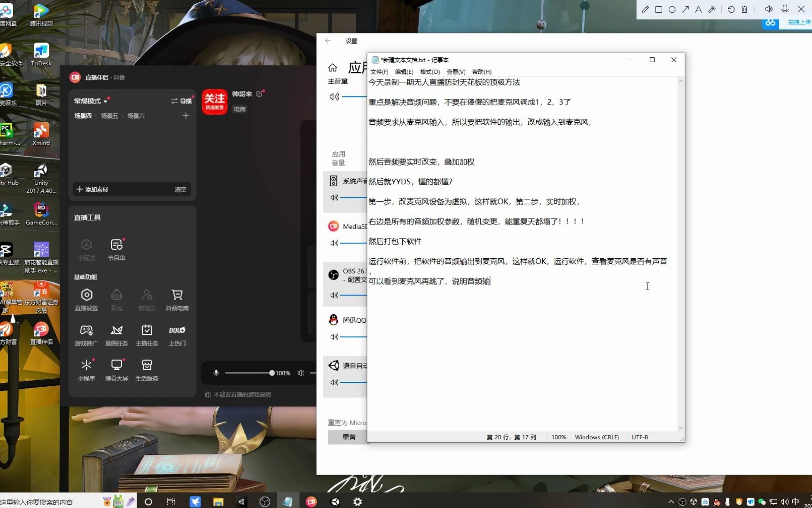
Task: Select the circle annotation tool
Action: pyautogui.click(x=672, y=9)
